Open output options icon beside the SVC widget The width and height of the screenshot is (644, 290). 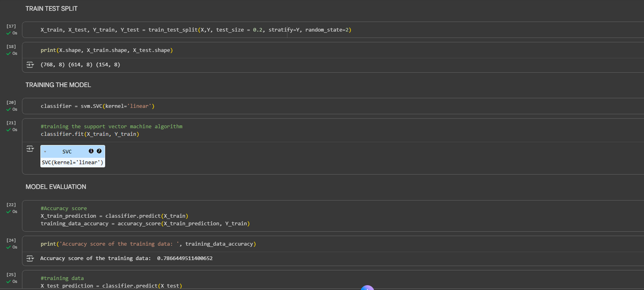coord(31,148)
